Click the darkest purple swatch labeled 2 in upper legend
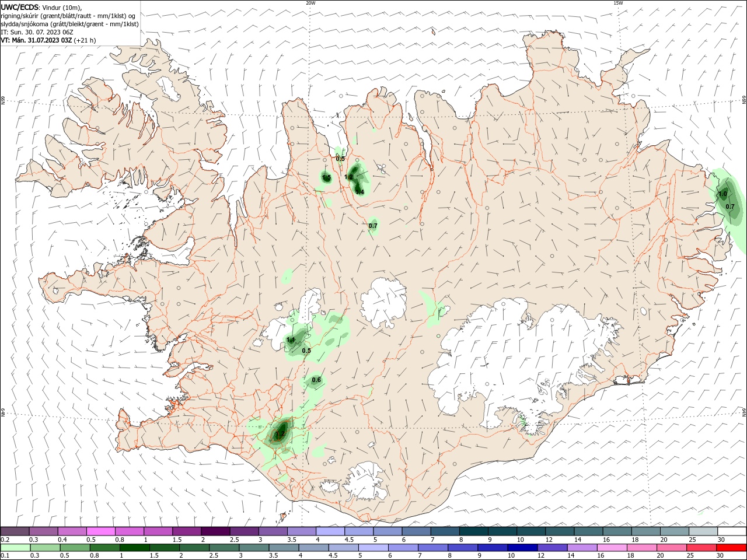The height and width of the screenshot is (560, 747). pyautogui.click(x=215, y=531)
